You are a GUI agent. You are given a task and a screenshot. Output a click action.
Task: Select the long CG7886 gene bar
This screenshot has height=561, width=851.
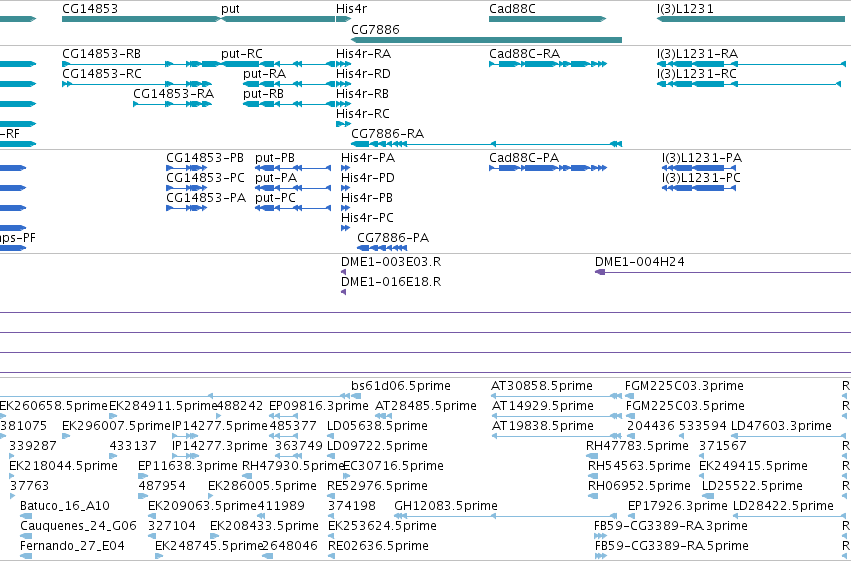[x=486, y=40]
